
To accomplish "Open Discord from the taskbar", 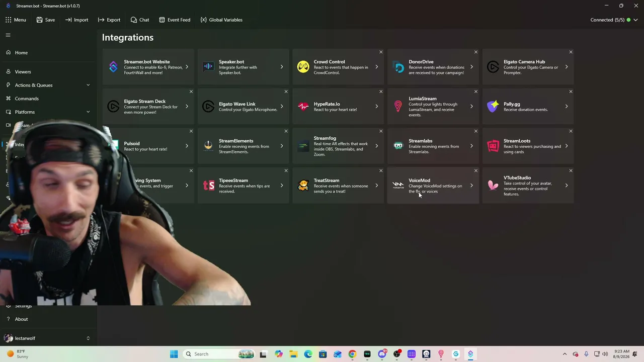I will point(382,354).
